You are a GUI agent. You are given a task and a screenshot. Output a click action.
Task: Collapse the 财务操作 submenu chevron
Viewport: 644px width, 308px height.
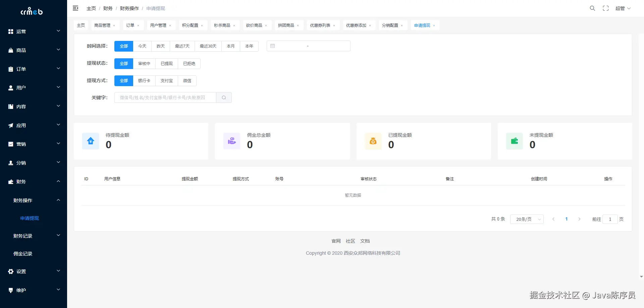pos(58,200)
